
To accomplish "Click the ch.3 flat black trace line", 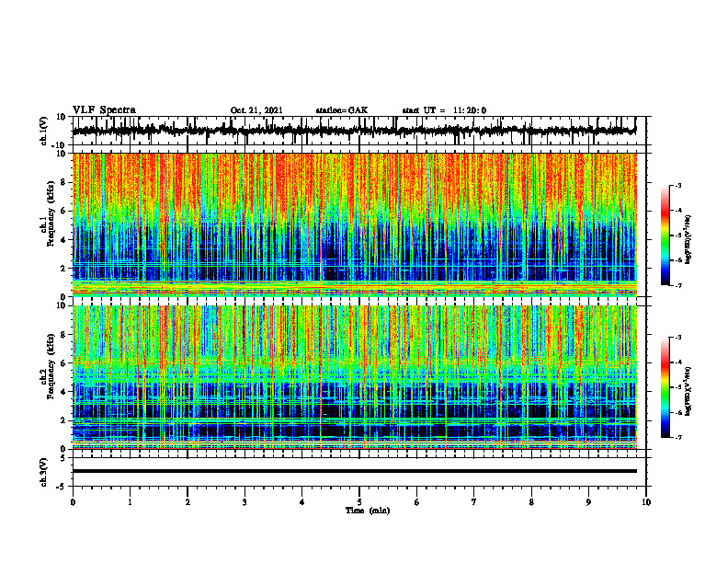I will pyautogui.click(x=354, y=471).
